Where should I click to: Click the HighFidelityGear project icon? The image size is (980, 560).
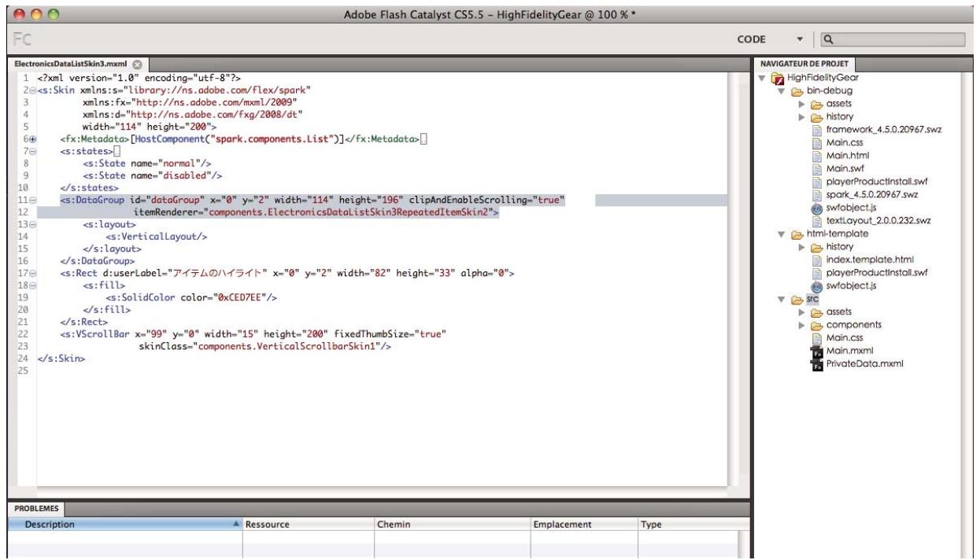(778, 79)
